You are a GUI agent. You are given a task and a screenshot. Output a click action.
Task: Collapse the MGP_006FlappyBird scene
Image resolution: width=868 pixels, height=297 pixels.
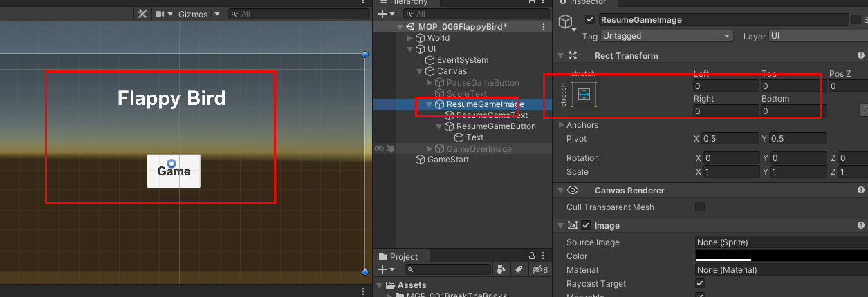(400, 27)
